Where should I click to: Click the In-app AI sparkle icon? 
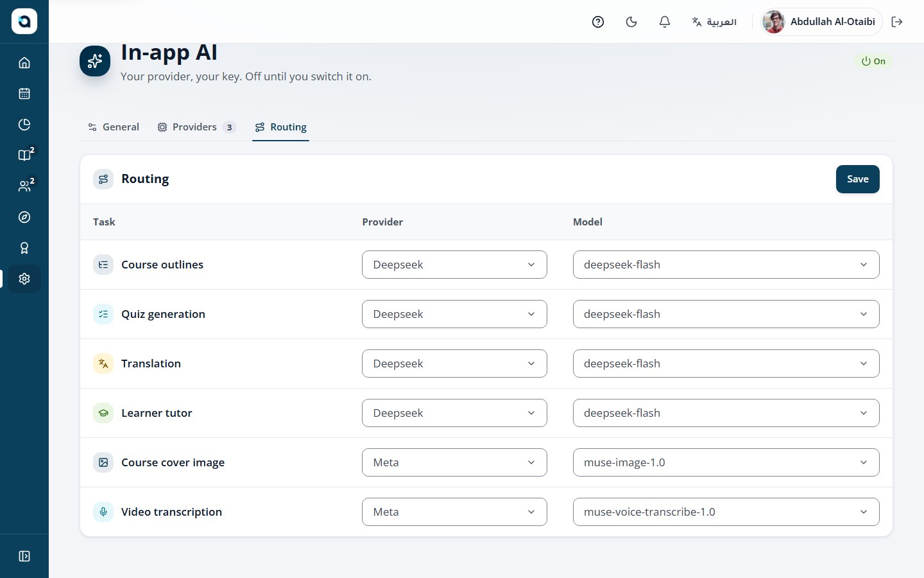[95, 61]
